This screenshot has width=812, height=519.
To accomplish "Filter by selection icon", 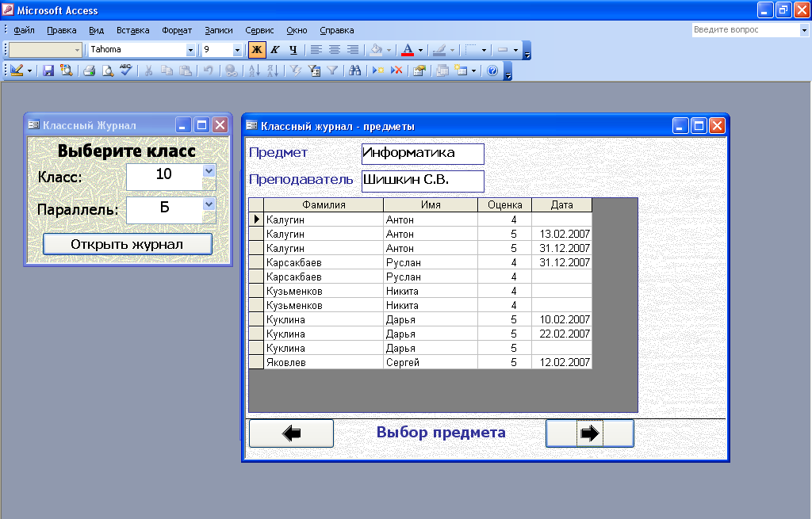I will click(x=295, y=71).
